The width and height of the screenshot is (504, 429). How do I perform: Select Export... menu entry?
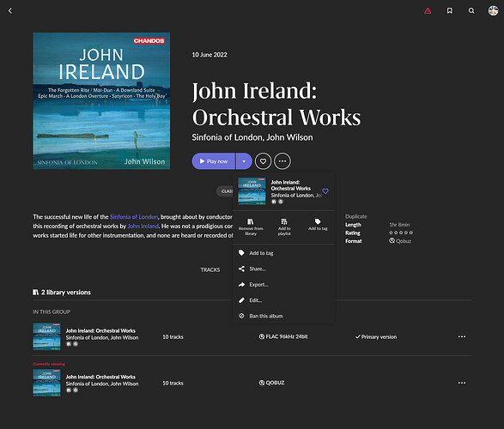(x=283, y=285)
